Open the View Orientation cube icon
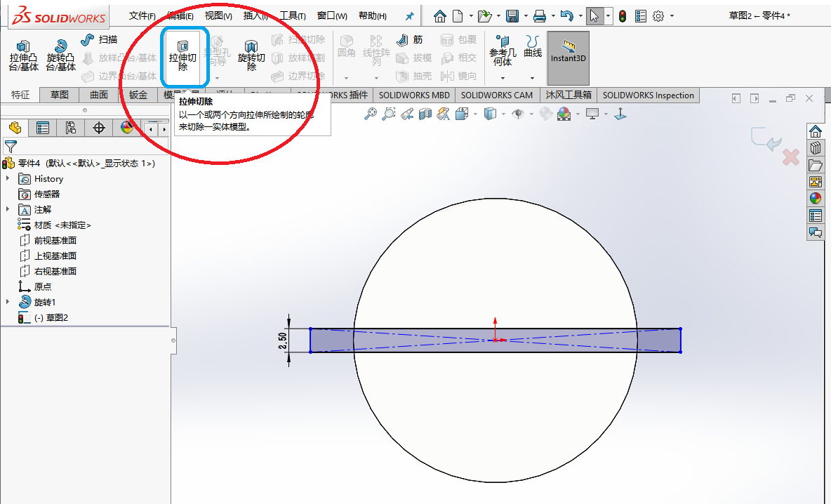The height and width of the screenshot is (504, 831). (x=462, y=114)
